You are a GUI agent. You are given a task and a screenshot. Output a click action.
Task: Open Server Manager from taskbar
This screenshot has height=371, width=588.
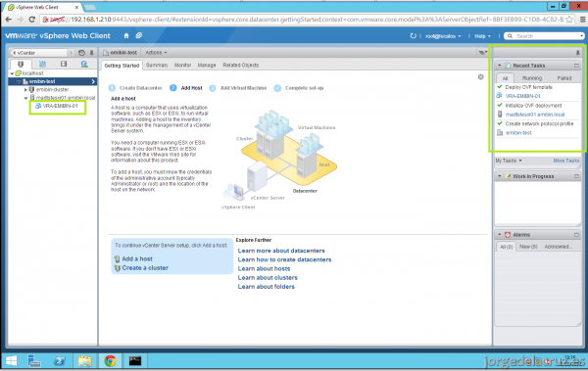[x=34, y=361]
